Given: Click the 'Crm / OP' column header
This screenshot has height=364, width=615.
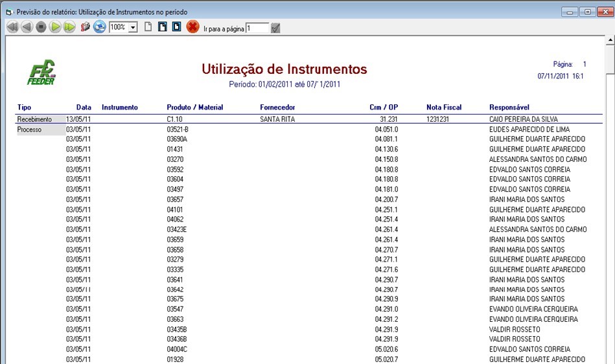Looking at the screenshot, I should 384,108.
